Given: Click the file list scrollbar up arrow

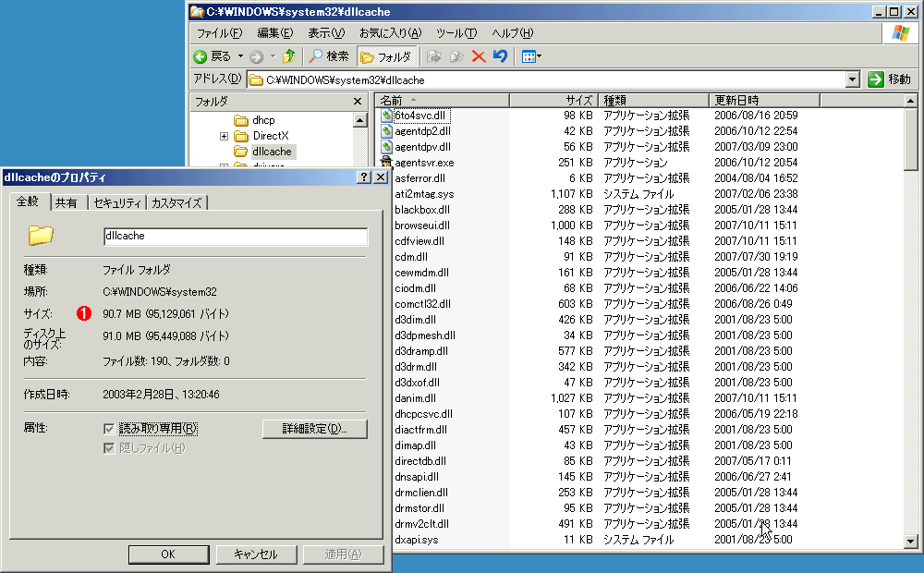Looking at the screenshot, I should click(x=910, y=101).
